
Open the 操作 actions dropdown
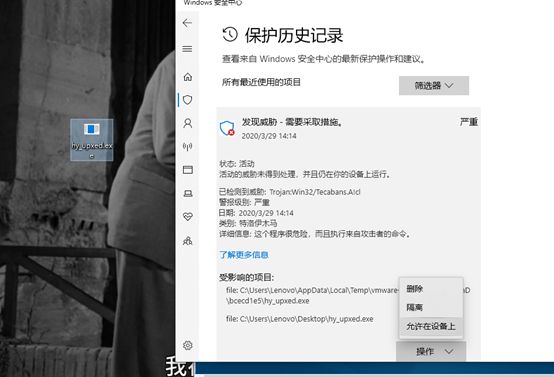431,351
